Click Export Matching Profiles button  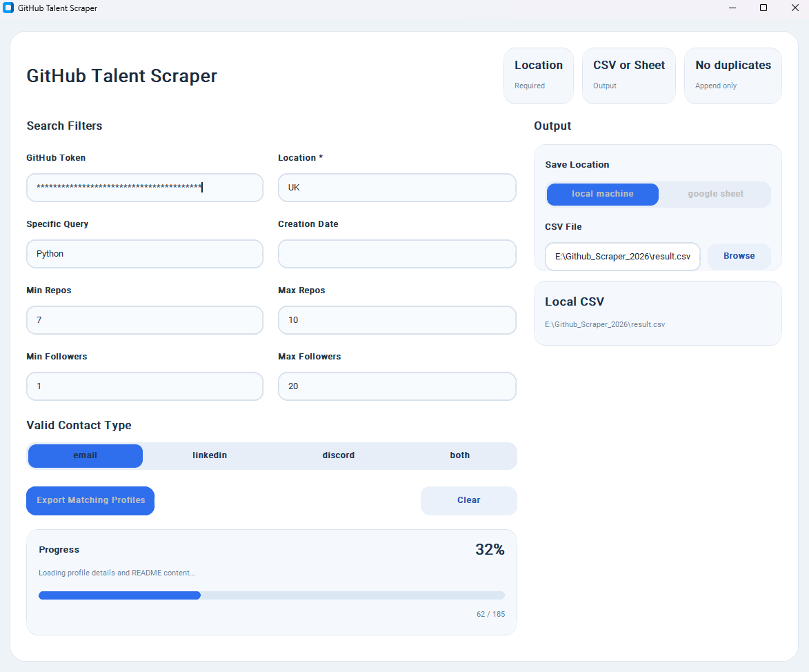click(x=90, y=500)
